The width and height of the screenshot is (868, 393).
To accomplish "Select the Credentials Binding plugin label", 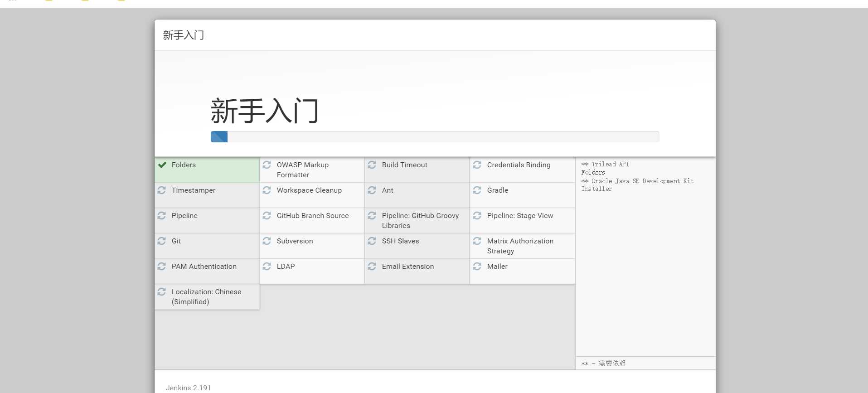I will pos(519,165).
